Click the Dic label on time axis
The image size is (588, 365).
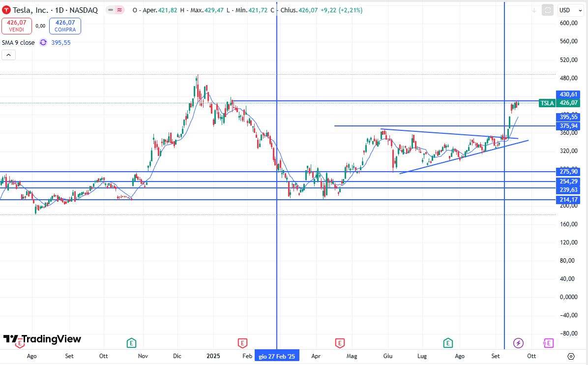click(177, 356)
